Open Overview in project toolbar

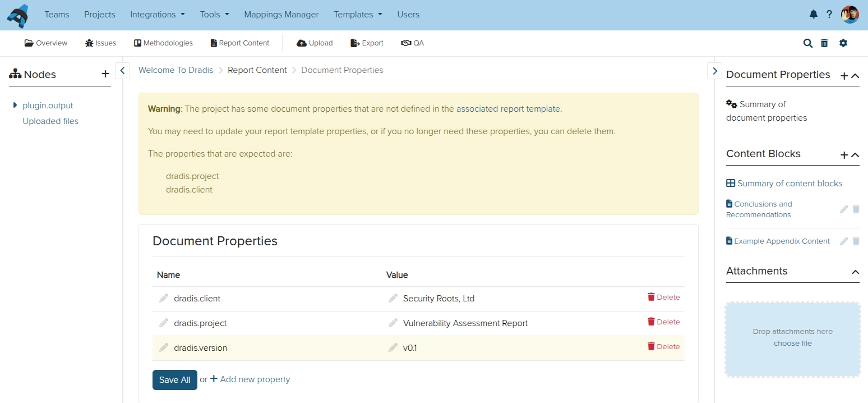46,43
